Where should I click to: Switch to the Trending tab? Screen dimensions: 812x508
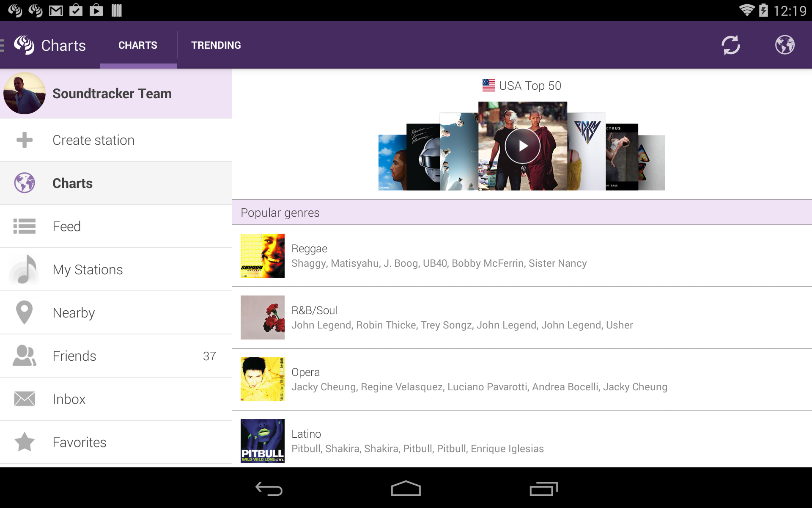click(216, 45)
